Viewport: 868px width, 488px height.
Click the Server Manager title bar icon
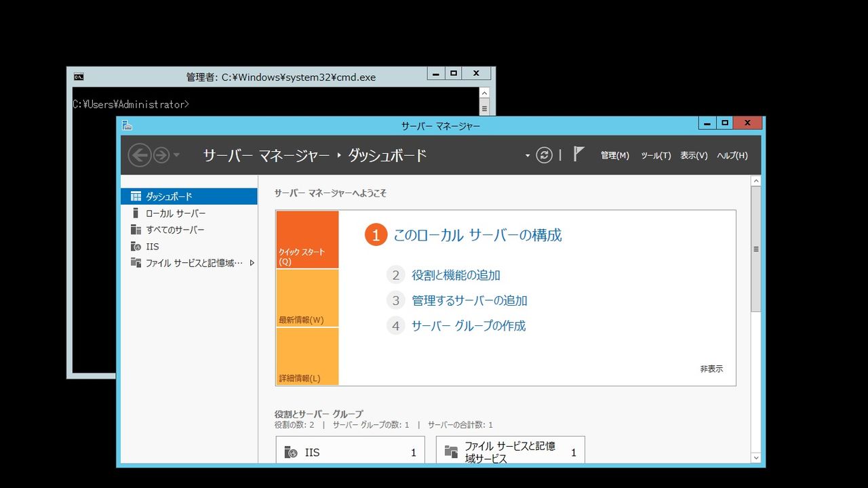pos(126,125)
